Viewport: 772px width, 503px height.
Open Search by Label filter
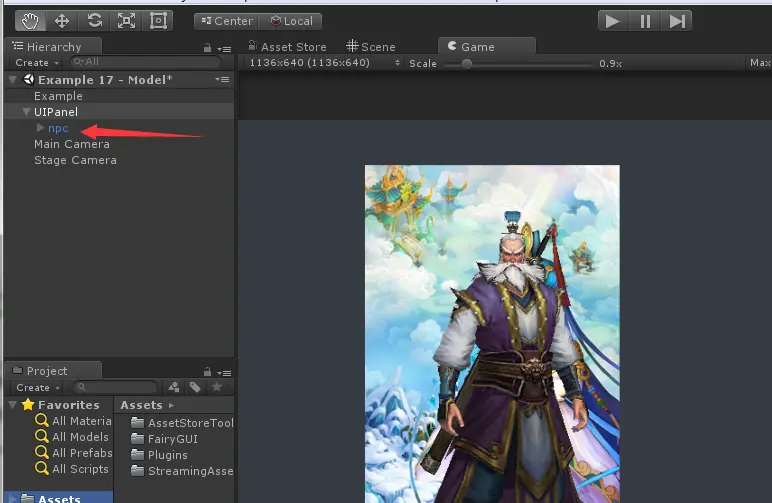click(195, 387)
